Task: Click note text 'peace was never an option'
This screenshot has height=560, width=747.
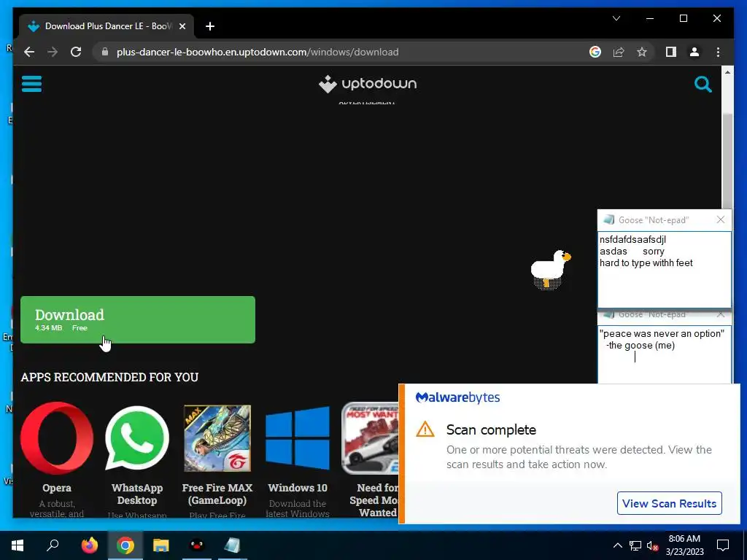Action: (662, 333)
